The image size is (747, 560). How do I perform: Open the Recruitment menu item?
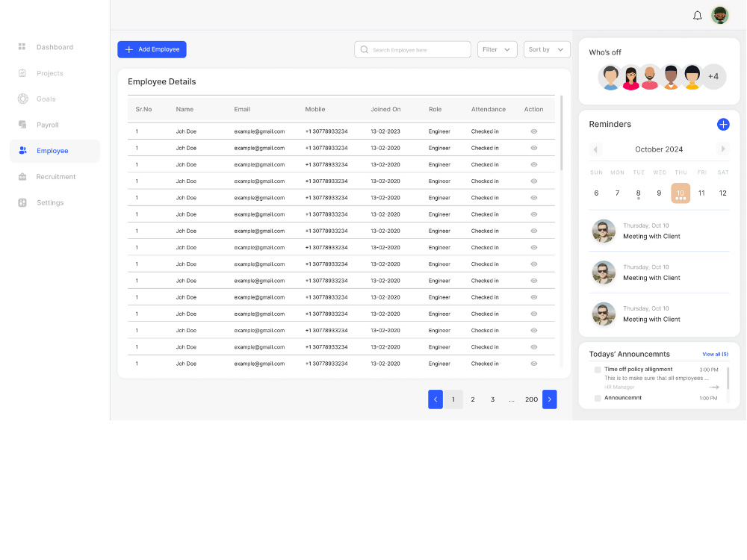tap(55, 177)
